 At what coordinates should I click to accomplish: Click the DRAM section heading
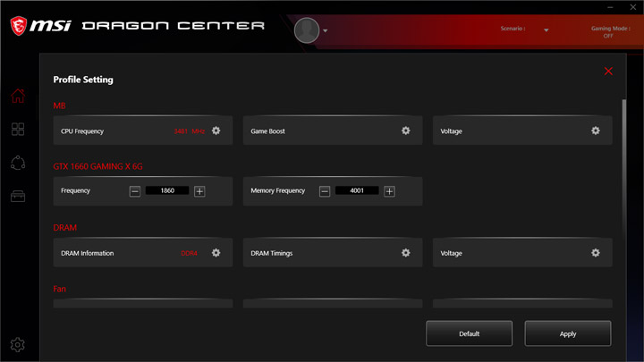point(65,227)
